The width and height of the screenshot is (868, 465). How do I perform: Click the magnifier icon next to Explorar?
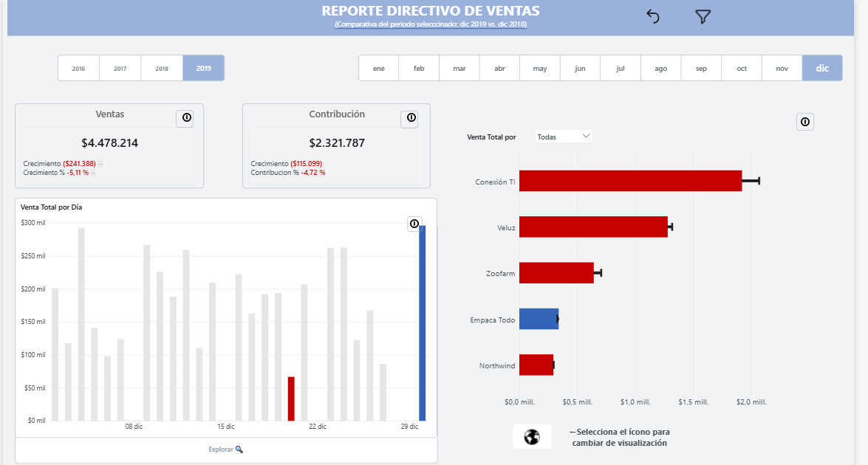tap(239, 449)
